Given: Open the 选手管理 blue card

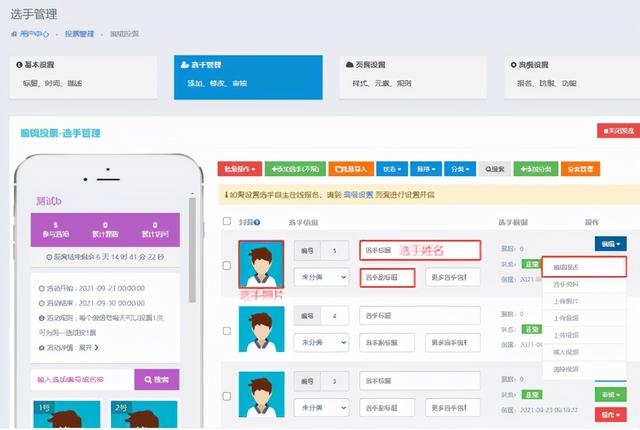Looking at the screenshot, I should (x=248, y=77).
